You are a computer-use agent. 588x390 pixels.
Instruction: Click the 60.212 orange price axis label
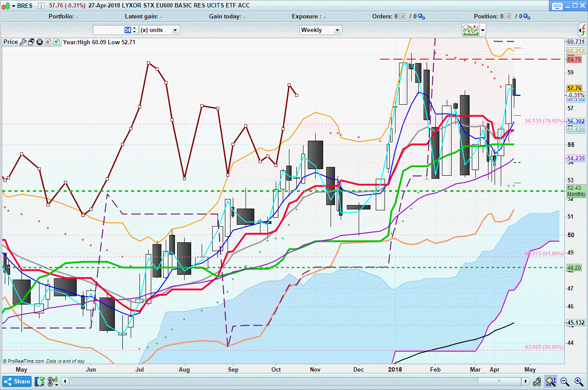pyautogui.click(x=576, y=51)
